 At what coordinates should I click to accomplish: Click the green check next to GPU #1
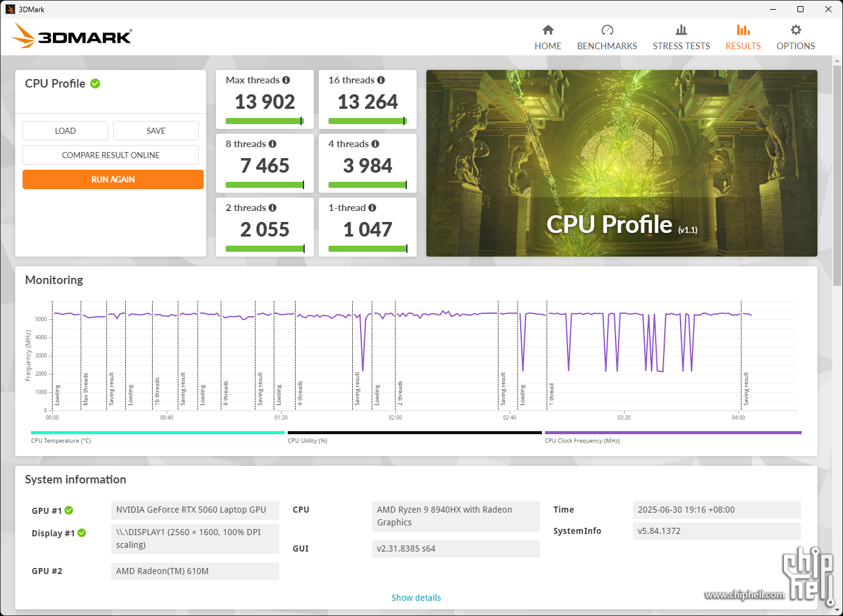click(69, 510)
